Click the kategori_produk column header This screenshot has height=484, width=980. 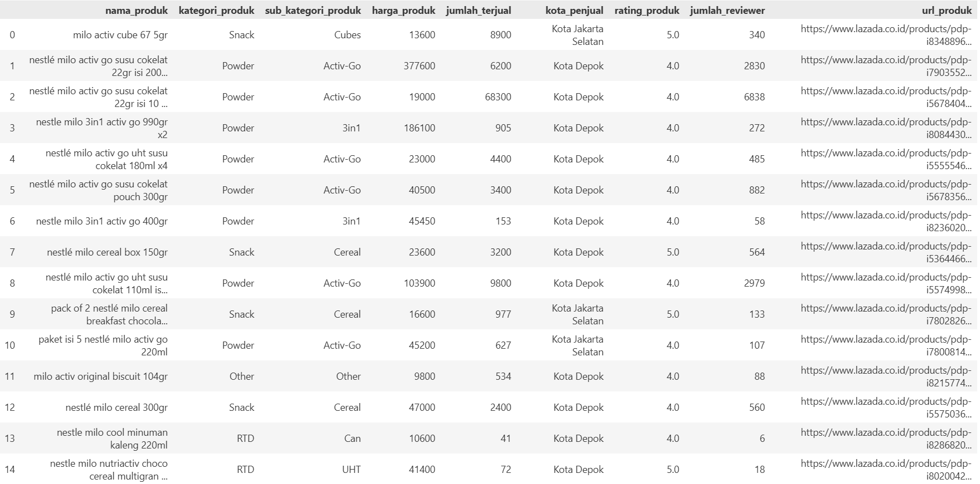point(216,11)
